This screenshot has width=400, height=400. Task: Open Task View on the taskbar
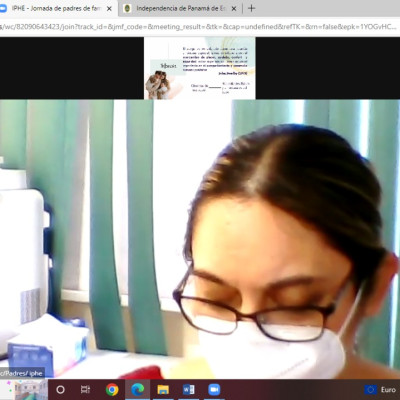(86, 389)
